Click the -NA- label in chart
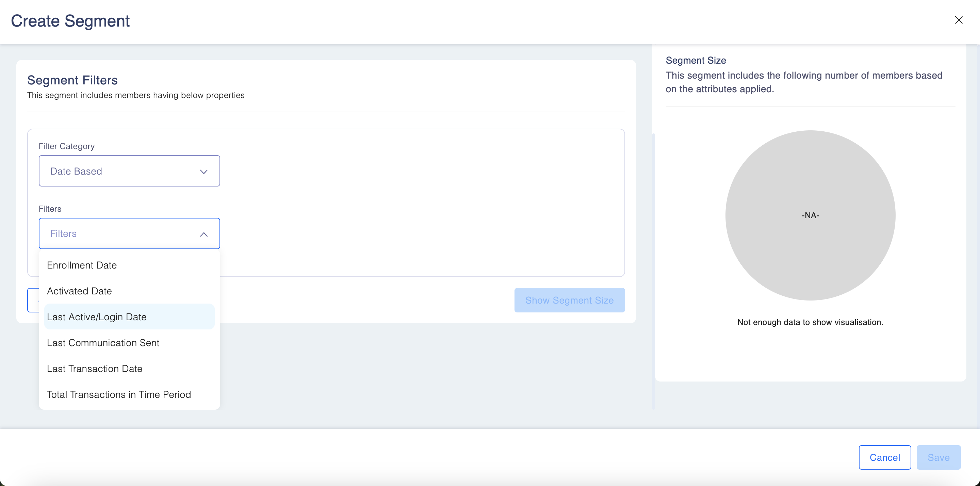This screenshot has height=486, width=980. point(810,215)
